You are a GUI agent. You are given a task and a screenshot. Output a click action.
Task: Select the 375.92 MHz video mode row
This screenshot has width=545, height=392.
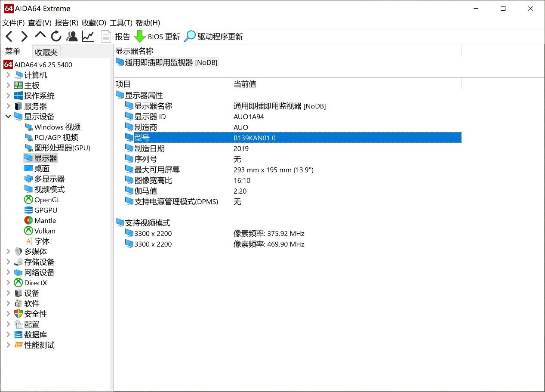click(288, 234)
